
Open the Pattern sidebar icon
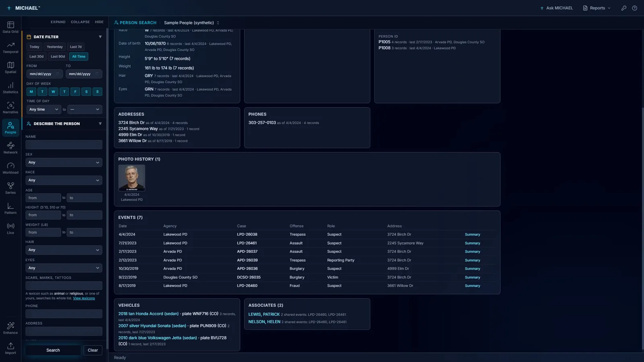click(10, 208)
